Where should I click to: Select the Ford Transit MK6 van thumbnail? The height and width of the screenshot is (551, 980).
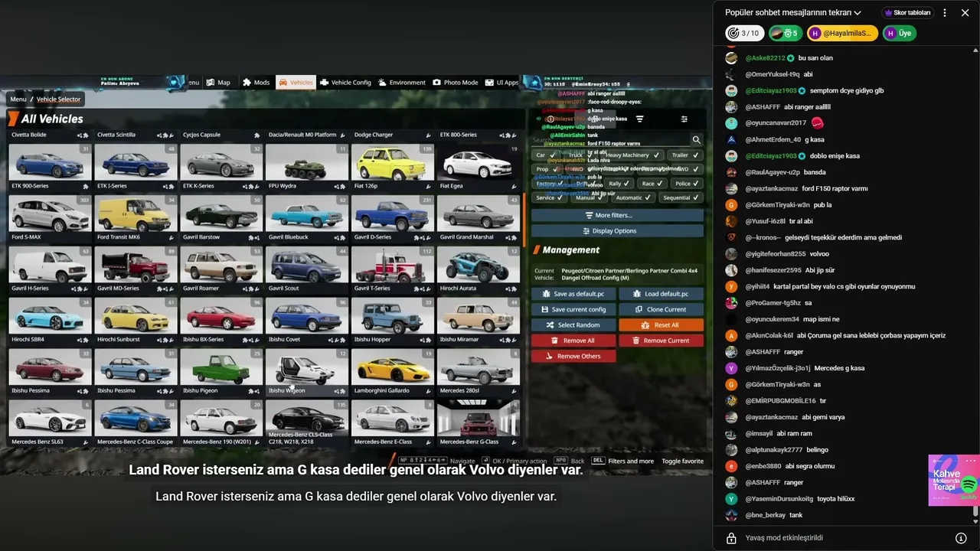(135, 218)
